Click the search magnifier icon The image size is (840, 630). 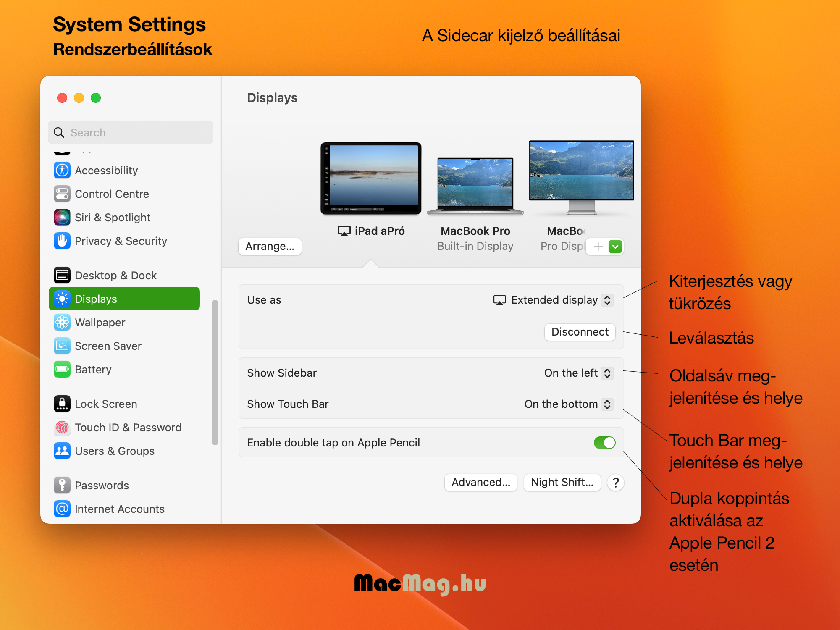point(59,133)
